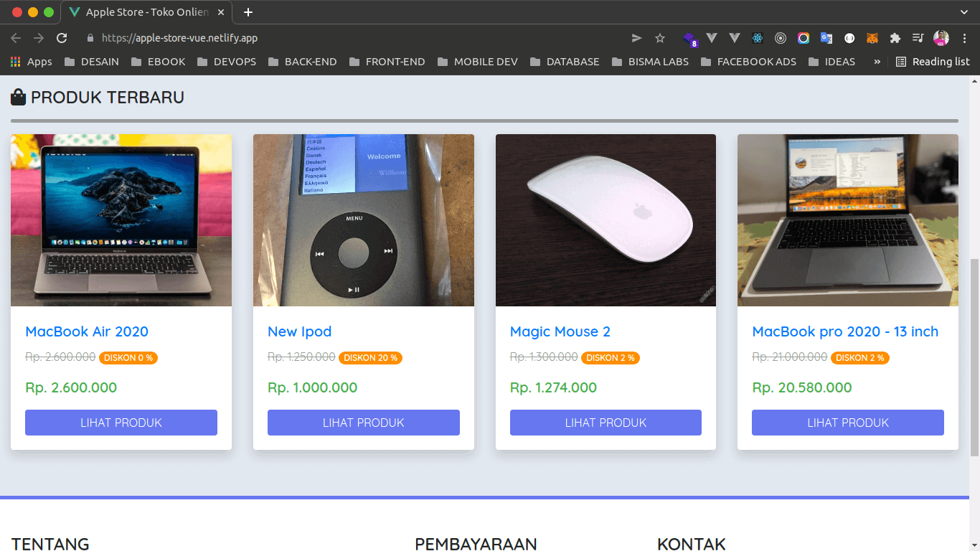Click the MacBook Air 2020 product photo
This screenshot has width=980, height=551.
121,220
